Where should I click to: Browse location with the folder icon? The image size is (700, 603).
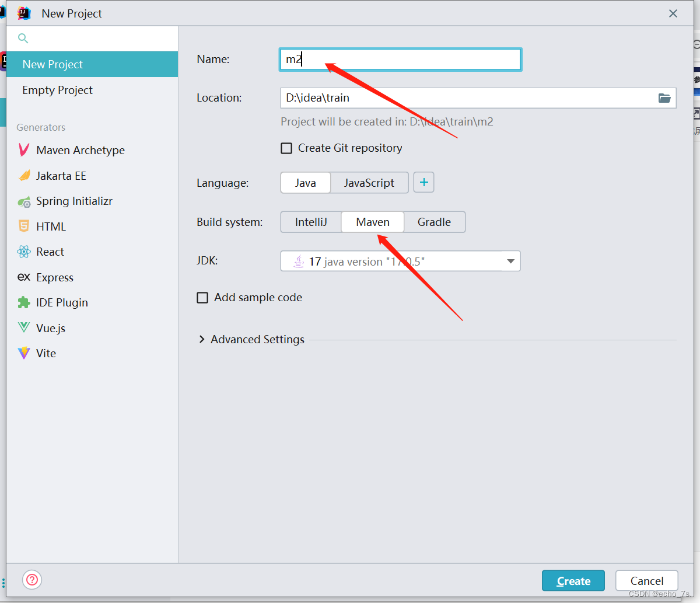pyautogui.click(x=664, y=98)
